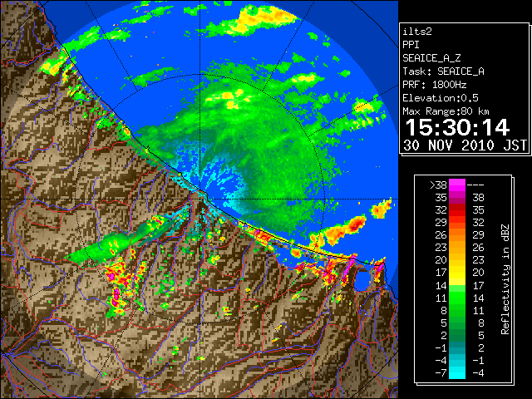Select the 'SEAICE_A_Z' product name
Viewport: 532px width, 399px height.
coord(431,58)
